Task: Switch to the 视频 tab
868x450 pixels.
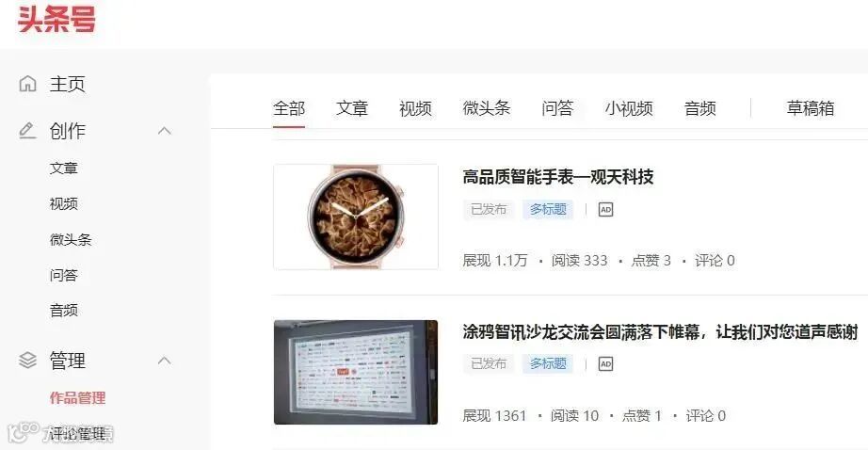Action: [415, 108]
